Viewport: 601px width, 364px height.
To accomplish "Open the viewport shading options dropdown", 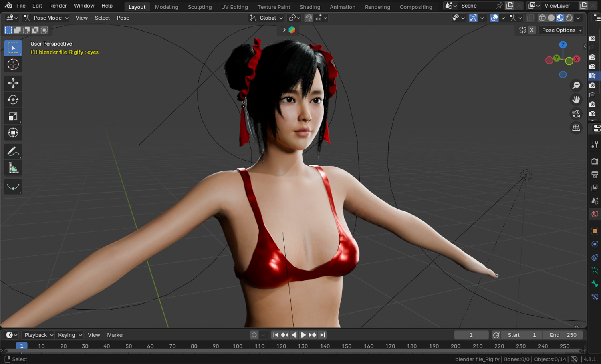I will coord(578,18).
